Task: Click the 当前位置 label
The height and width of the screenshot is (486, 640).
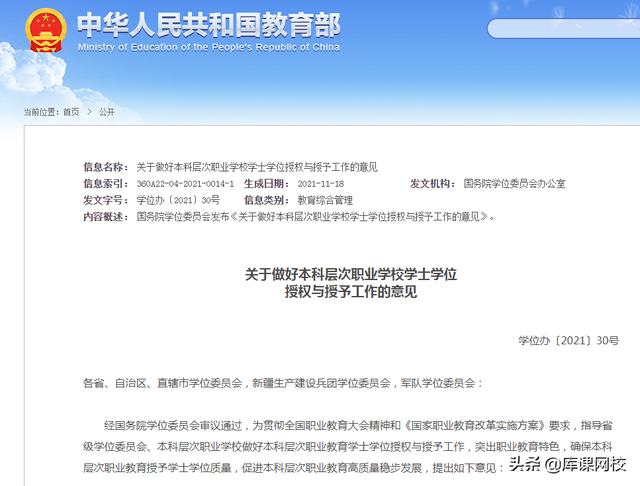Action: [41, 112]
